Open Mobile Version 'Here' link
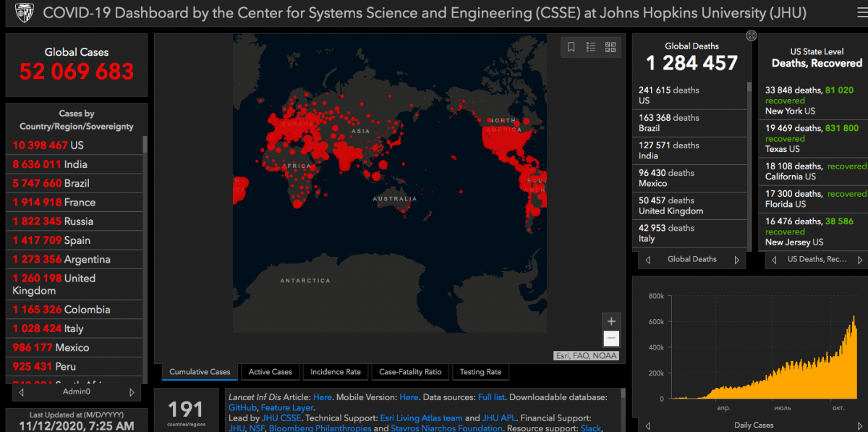 click(x=409, y=397)
